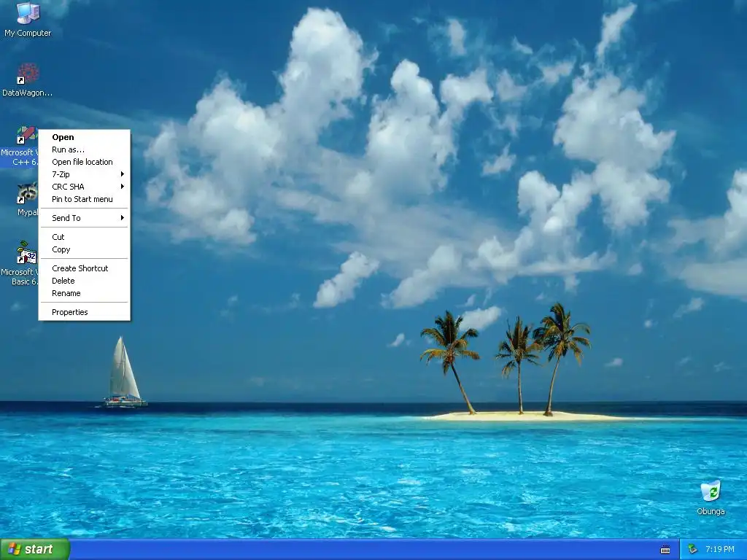
Task: Open the My Computer desktop icon
Action: 28,19
